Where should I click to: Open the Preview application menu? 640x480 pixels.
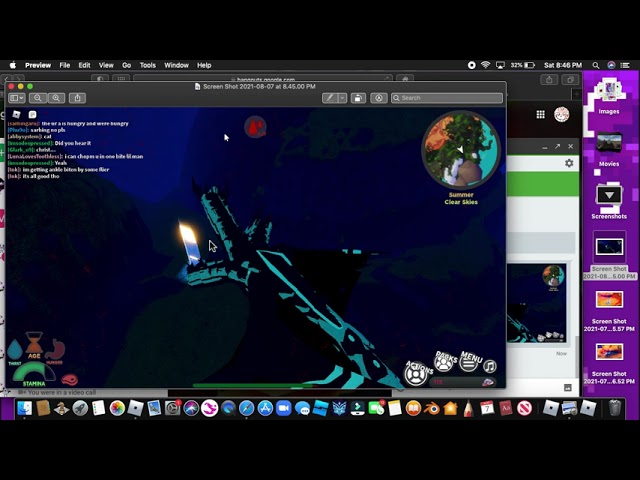(38, 65)
